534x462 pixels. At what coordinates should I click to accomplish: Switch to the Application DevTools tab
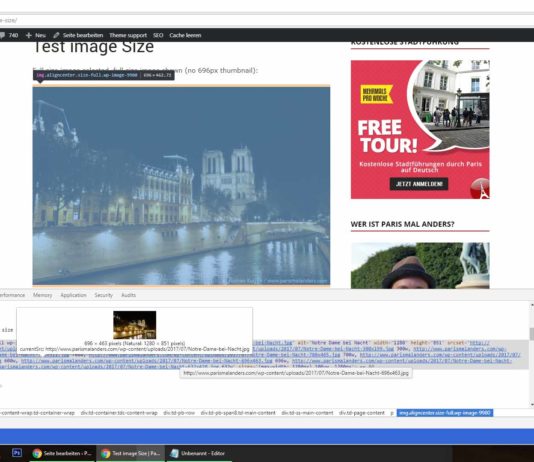(73, 295)
